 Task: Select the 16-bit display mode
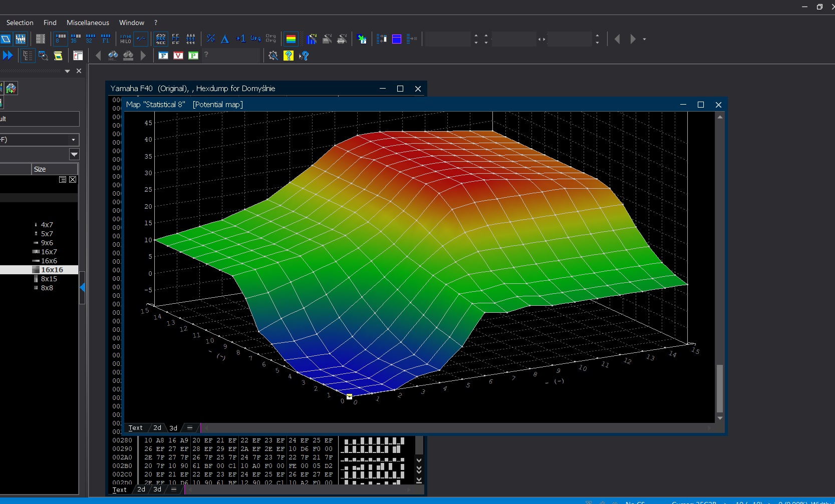tap(76, 39)
